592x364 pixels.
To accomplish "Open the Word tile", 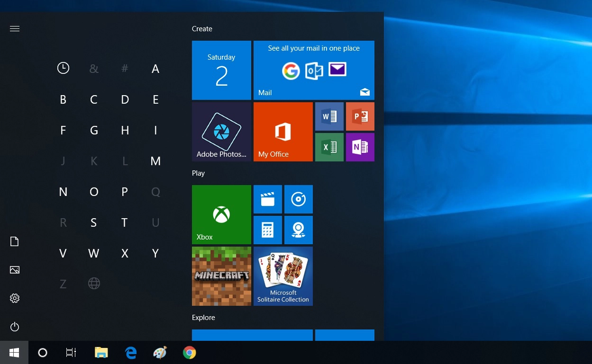I will 329,116.
